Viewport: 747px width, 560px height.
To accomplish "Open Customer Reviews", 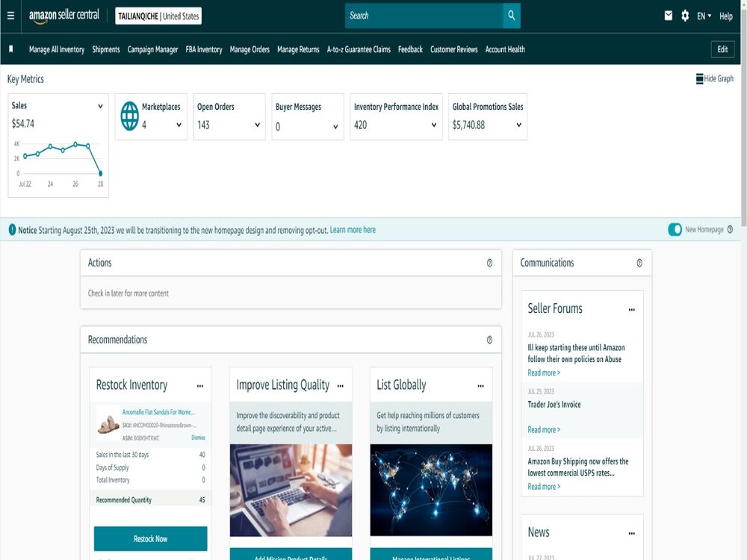I will coord(454,49).
